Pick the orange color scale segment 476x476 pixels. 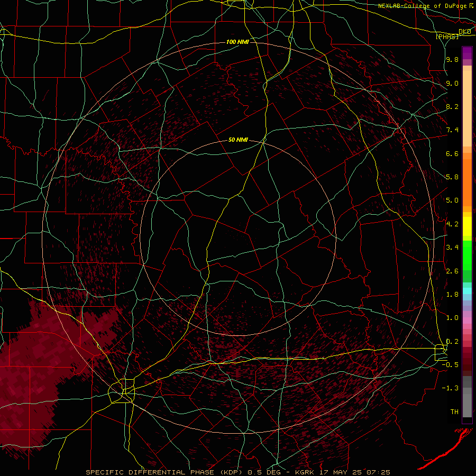point(467,183)
